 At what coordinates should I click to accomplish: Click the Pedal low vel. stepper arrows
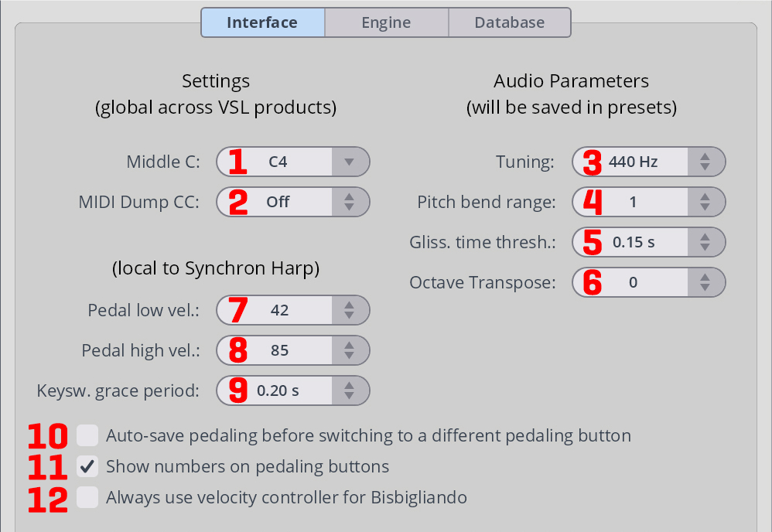click(349, 310)
